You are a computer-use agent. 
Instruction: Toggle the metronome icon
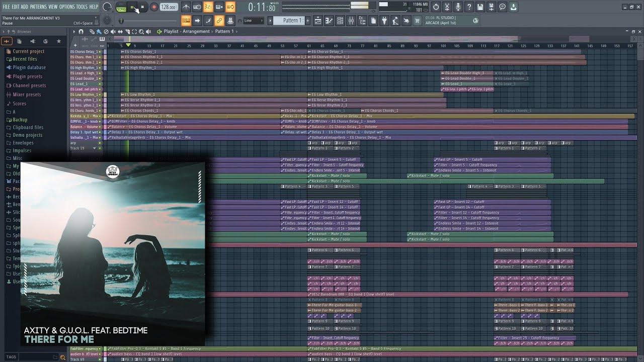186,7
